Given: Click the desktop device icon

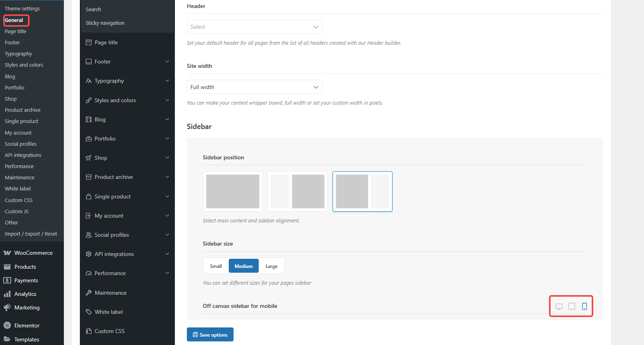Looking at the screenshot, I should coord(559,306).
